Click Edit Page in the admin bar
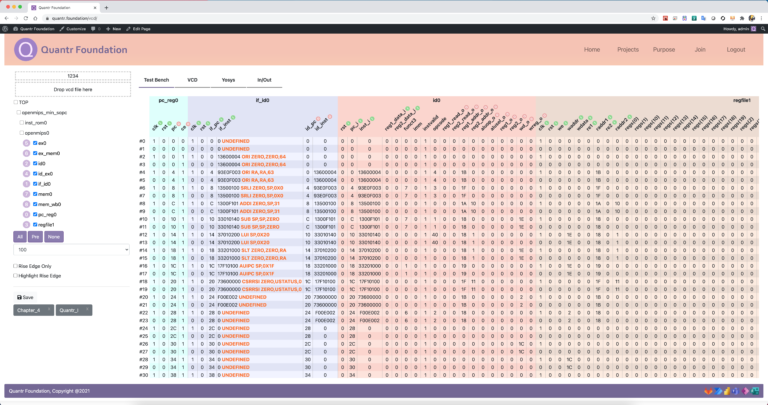 coord(138,29)
